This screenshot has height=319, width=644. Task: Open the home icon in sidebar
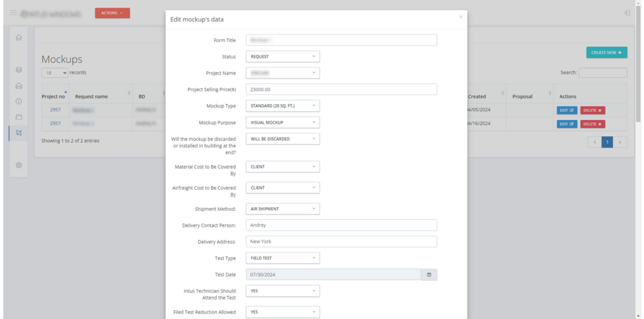19,38
